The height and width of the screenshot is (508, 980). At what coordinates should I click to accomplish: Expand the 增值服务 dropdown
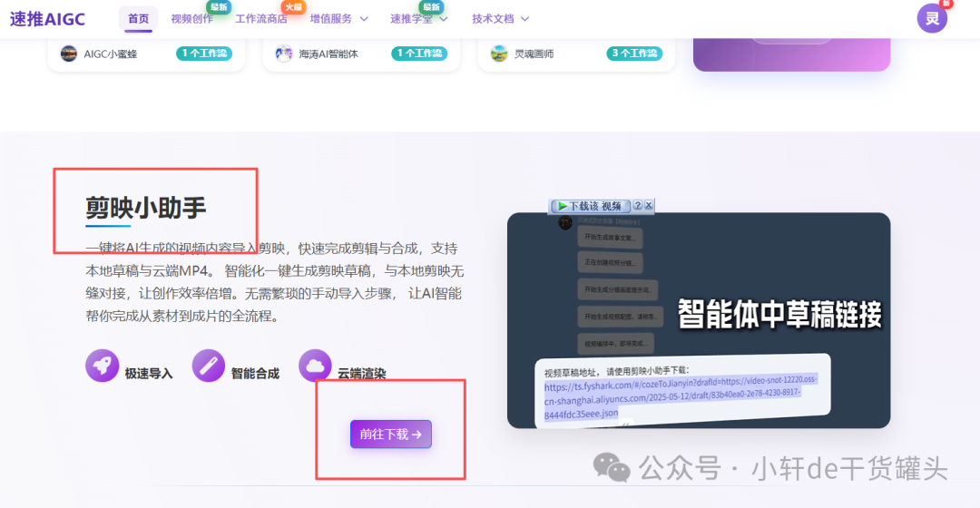(x=338, y=19)
